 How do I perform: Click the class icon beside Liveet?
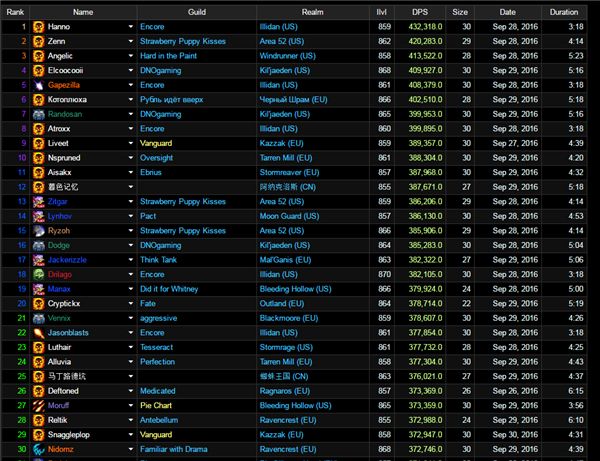(x=38, y=143)
